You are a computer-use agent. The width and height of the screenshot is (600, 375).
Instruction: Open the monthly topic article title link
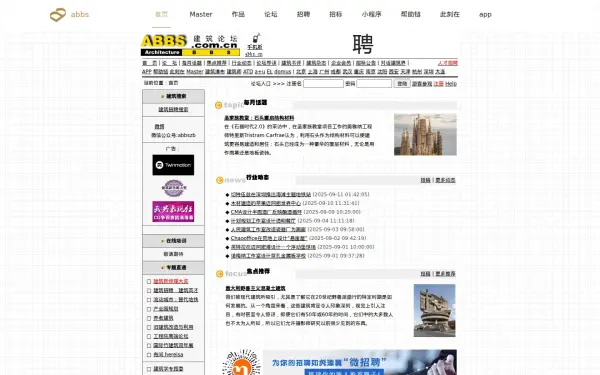pos(259,118)
